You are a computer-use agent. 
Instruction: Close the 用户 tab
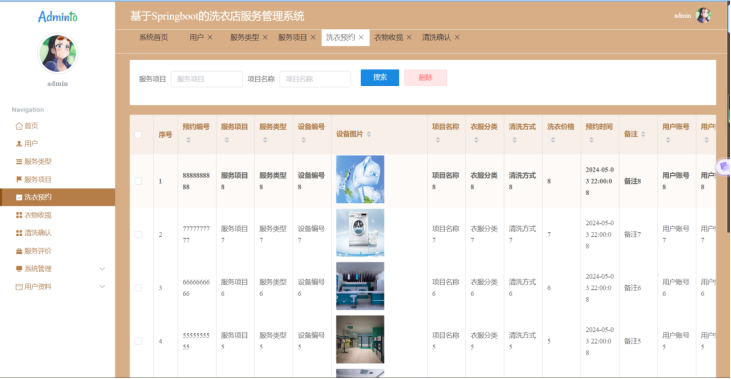point(210,37)
